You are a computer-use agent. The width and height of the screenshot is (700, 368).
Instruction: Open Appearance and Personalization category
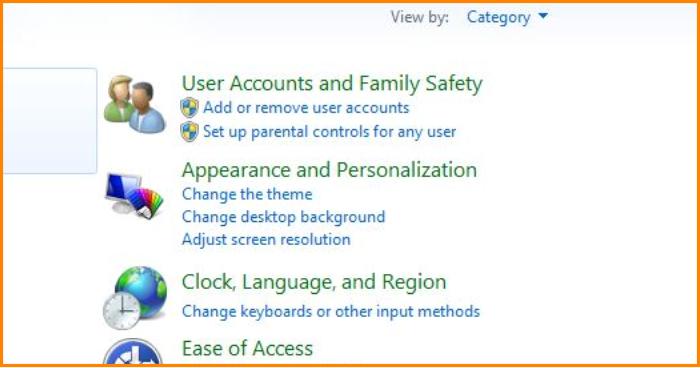point(329,170)
